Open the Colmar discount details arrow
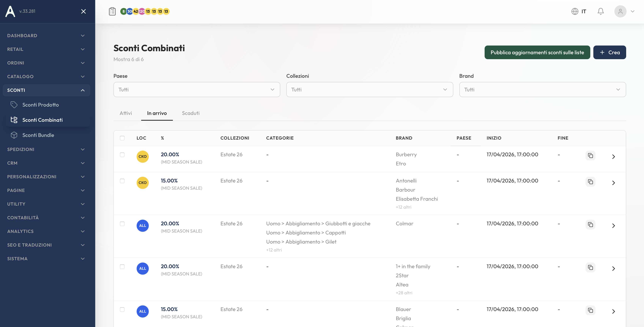The width and height of the screenshot is (644, 327). pos(613,226)
